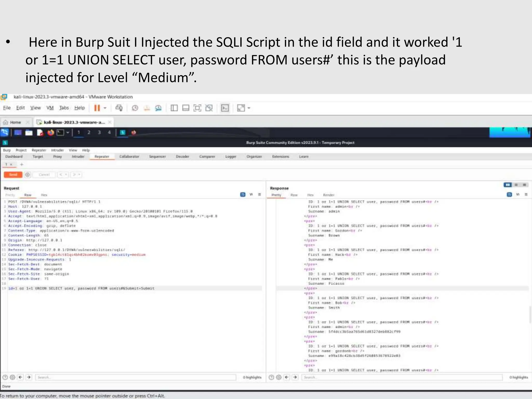Open Kali applications menu icon

(x=5, y=132)
